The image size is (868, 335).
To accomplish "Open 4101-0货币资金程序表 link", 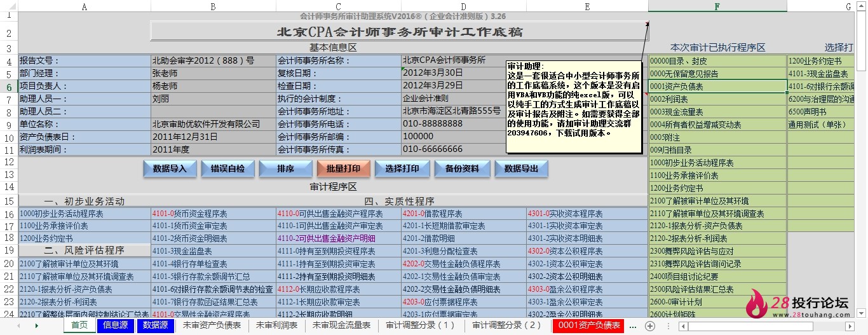I will (x=213, y=214).
